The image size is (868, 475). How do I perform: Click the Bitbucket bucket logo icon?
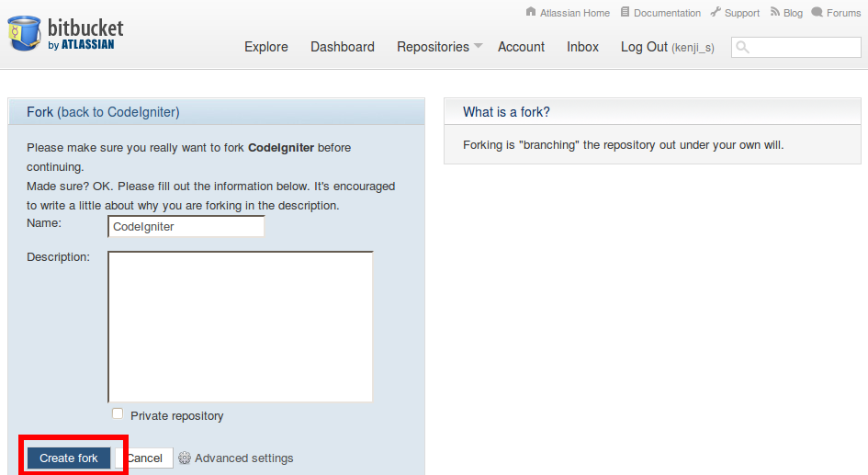pos(25,33)
